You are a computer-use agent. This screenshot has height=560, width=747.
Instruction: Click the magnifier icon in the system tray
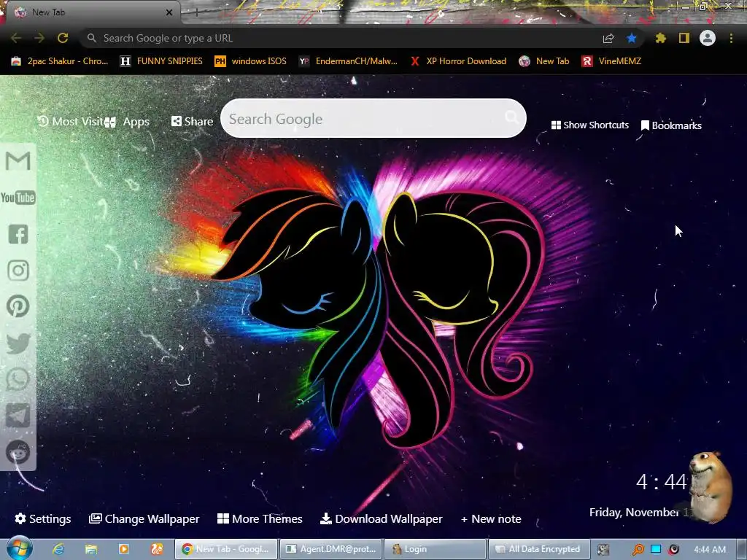click(638, 550)
